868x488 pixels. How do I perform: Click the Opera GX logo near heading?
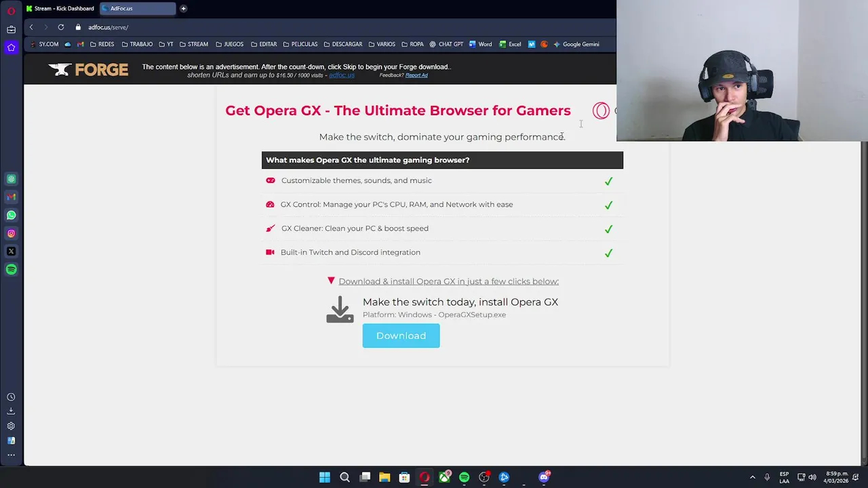coord(601,110)
